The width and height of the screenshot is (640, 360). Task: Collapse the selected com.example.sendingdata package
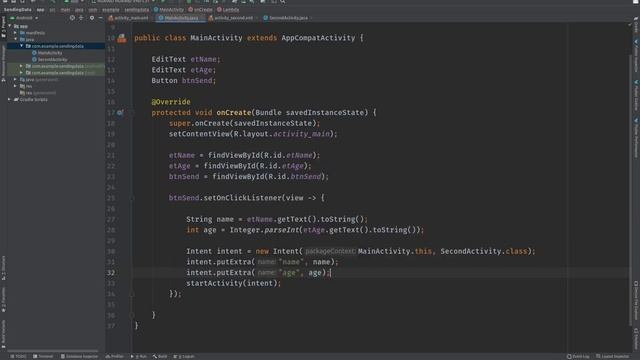[x=22, y=46]
